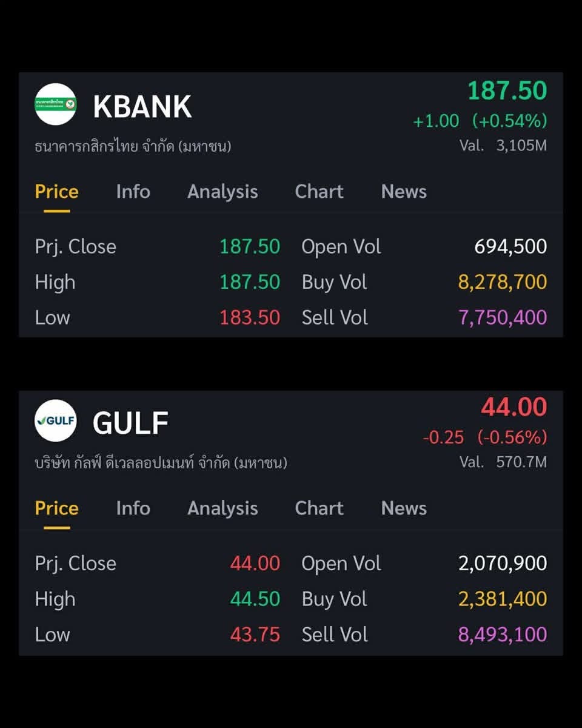Click GULF's change -0.25 (-0.56%) text
582x728 pixels.
point(485,437)
